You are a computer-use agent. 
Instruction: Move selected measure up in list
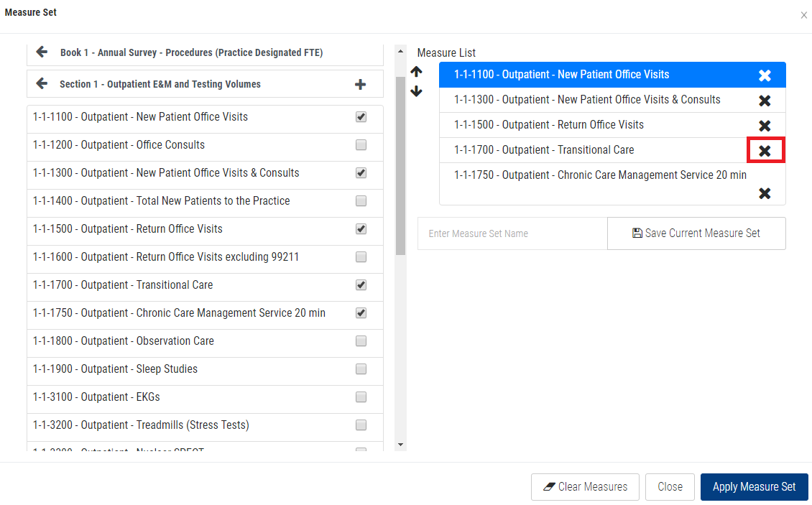tap(417, 72)
